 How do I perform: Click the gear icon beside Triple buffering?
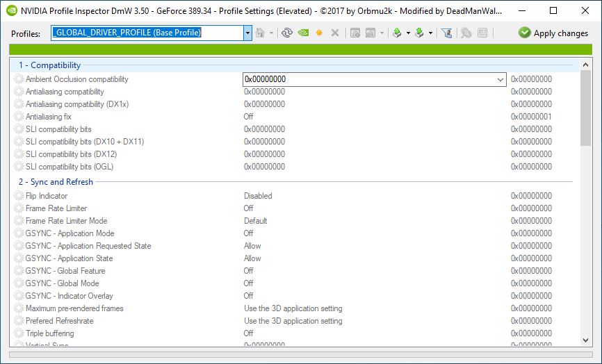click(19, 333)
